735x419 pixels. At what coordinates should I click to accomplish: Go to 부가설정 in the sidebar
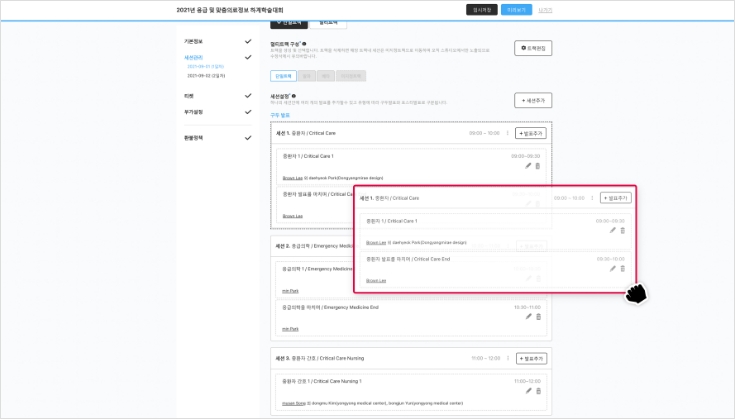point(194,112)
